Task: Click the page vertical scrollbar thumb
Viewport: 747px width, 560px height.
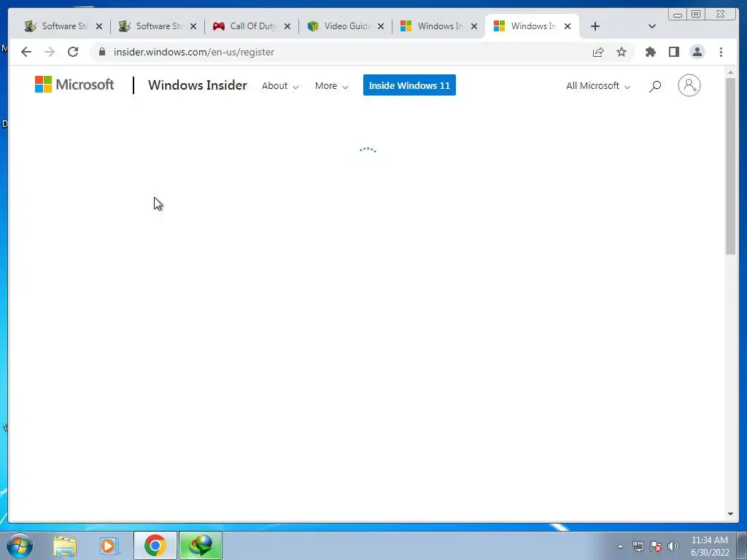Action: pyautogui.click(x=730, y=166)
